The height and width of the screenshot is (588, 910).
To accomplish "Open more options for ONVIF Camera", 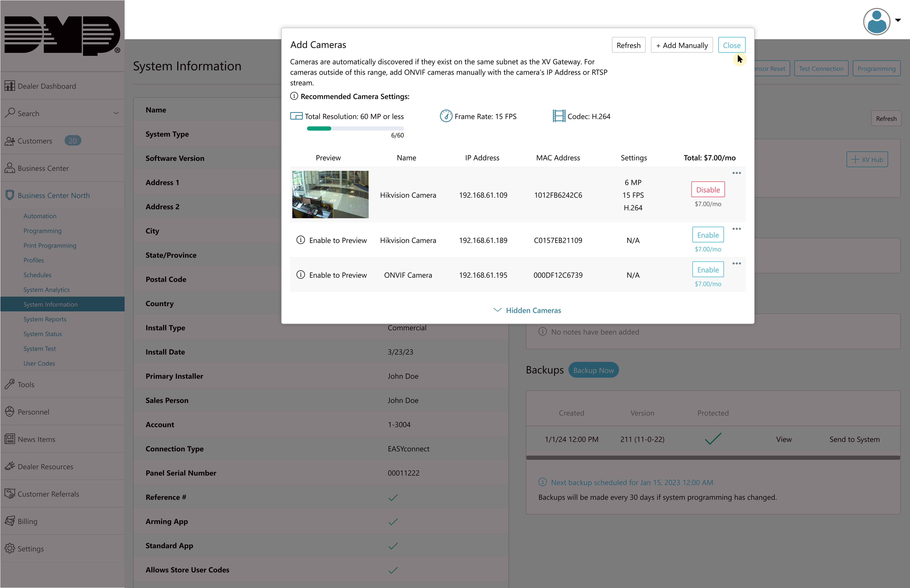I will pyautogui.click(x=737, y=263).
